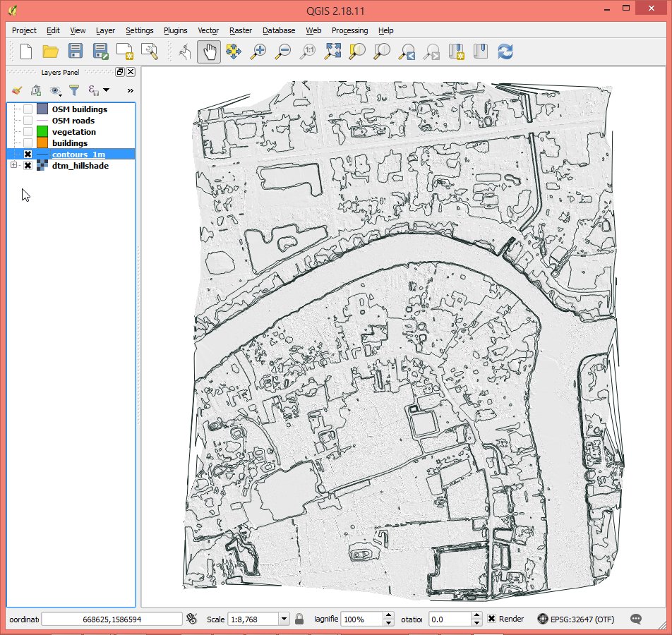Screen dimensions: 672x635
Task: Open the manage layer visibility eye dropdown
Action: (55, 90)
